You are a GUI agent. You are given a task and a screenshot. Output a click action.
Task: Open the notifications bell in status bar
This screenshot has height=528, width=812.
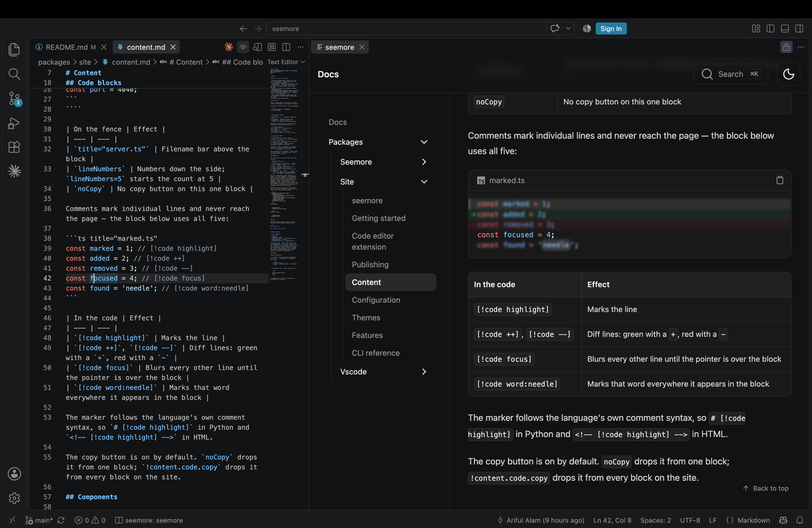tap(800, 520)
